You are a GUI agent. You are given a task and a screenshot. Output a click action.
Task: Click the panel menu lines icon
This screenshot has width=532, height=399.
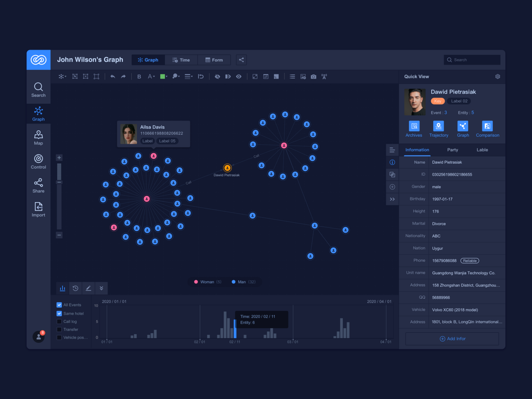pos(392,150)
